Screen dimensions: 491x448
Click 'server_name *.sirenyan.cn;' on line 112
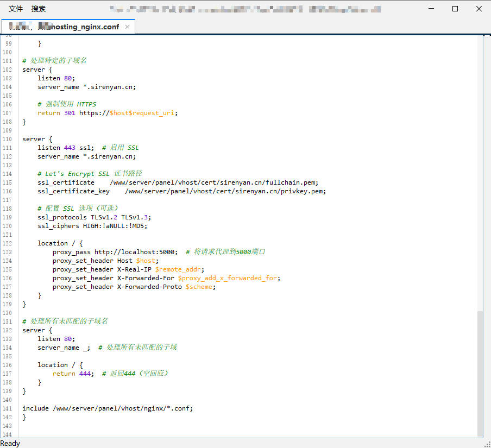tap(87, 156)
